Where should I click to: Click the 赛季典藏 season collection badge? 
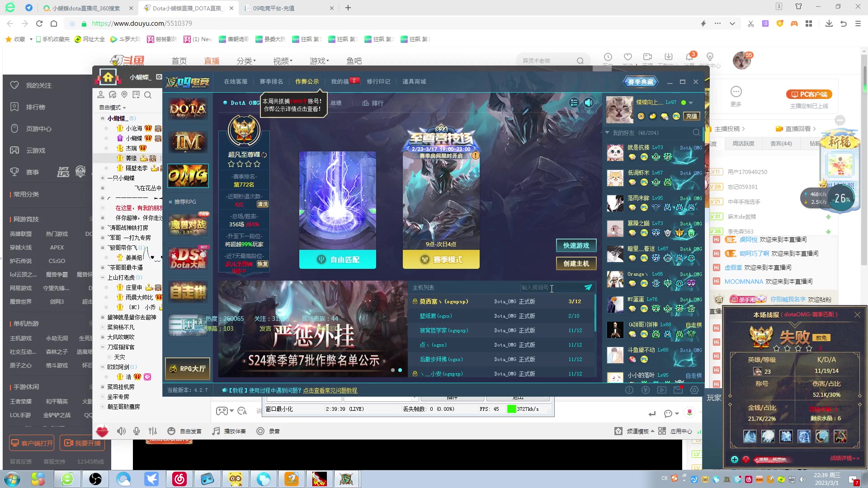coord(641,82)
